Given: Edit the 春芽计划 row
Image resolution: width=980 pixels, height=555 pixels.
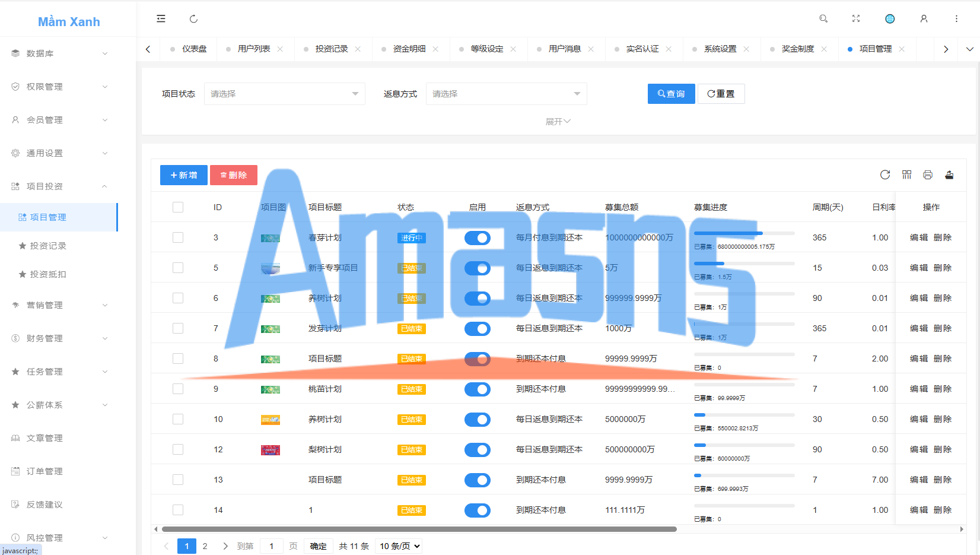Looking at the screenshot, I should tap(919, 237).
